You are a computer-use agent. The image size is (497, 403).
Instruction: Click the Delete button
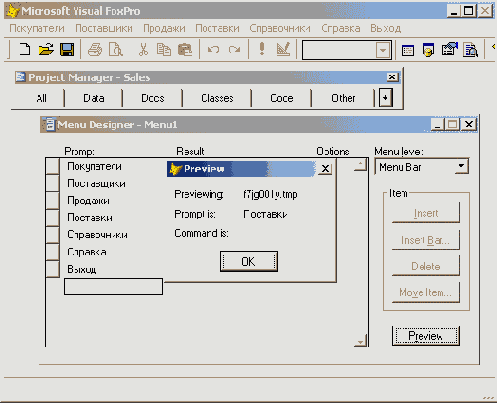point(426,266)
